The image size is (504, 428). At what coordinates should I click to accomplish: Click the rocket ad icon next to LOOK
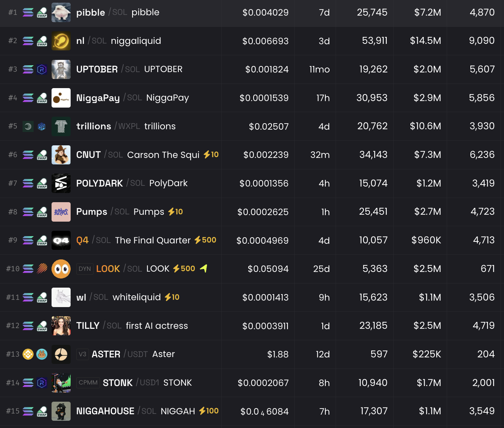(204, 269)
